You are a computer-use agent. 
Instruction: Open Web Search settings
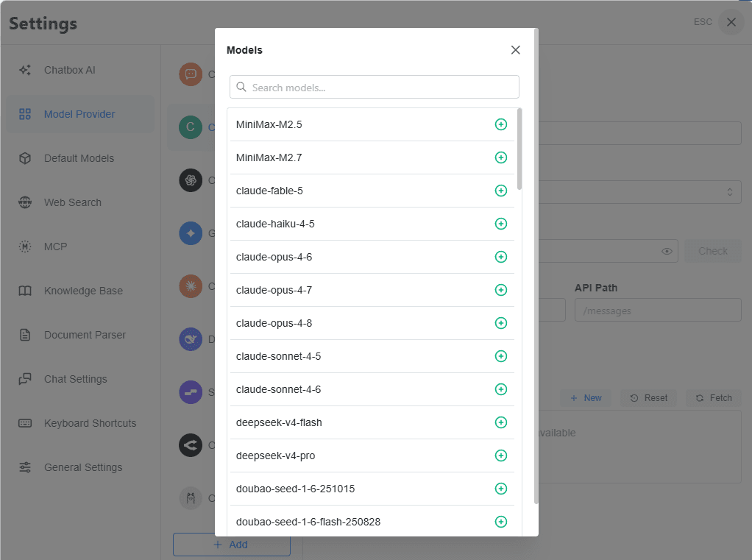[x=80, y=202]
